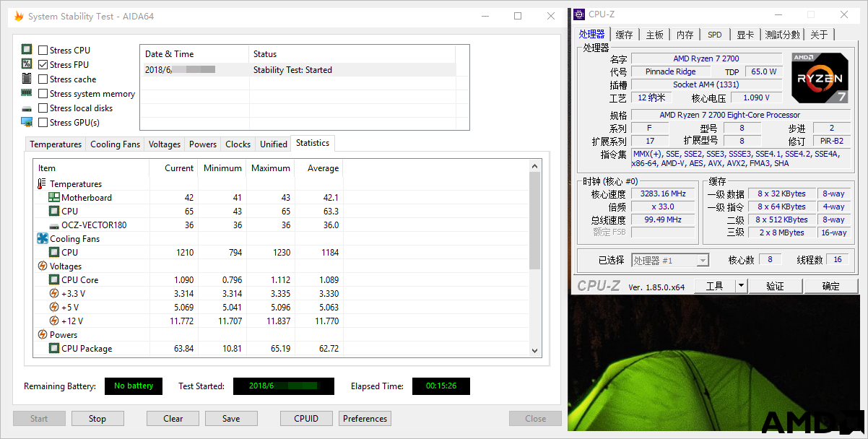
Task: Open the 显卡 tab in CPU-Z
Action: pos(746,35)
